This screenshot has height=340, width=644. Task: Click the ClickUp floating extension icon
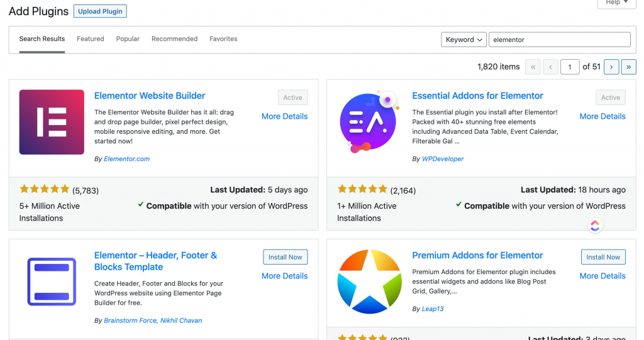(595, 226)
